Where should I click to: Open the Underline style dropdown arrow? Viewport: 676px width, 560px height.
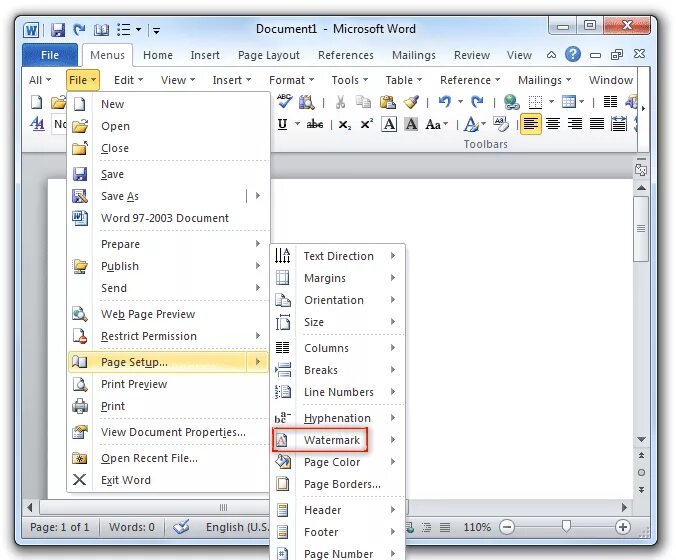[297, 125]
